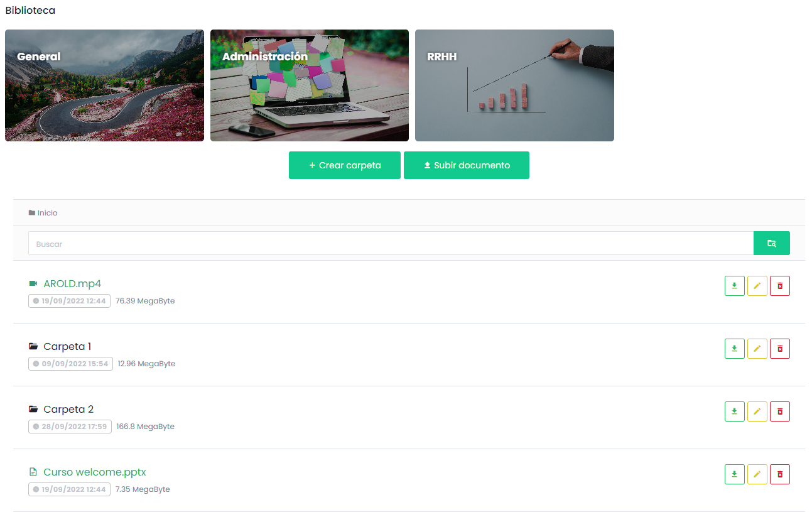The image size is (812, 512).
Task: Focus the Buscar search field
Action: [x=390, y=244]
